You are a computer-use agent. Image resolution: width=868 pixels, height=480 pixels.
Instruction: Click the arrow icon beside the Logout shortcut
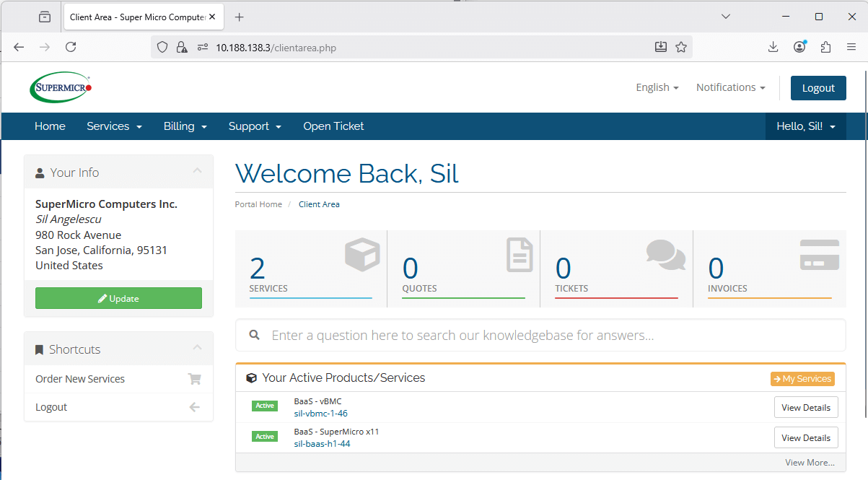click(194, 406)
